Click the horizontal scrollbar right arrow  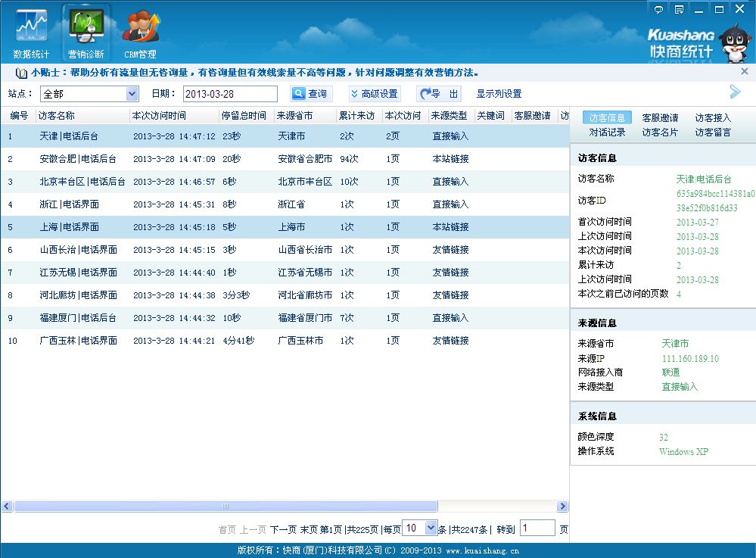click(x=562, y=506)
